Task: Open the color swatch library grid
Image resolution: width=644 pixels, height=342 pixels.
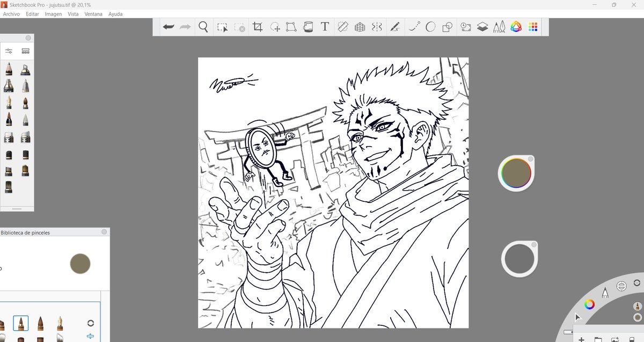Action: click(533, 27)
